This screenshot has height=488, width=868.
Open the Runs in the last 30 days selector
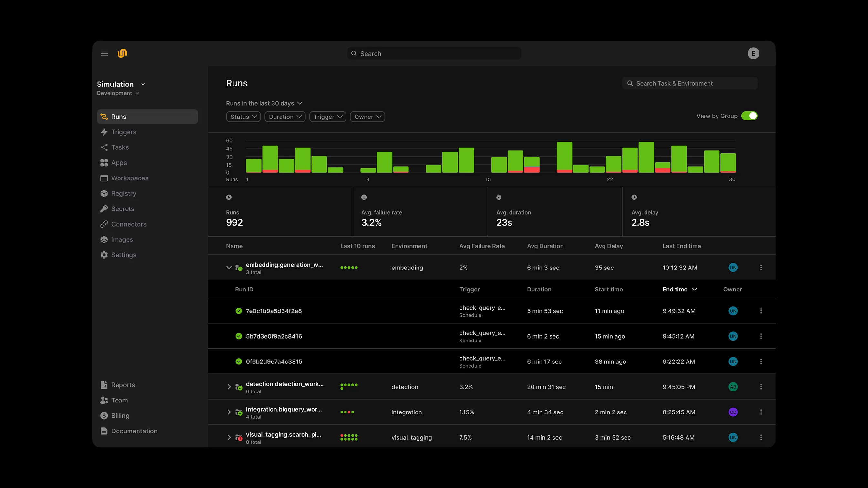tap(264, 103)
